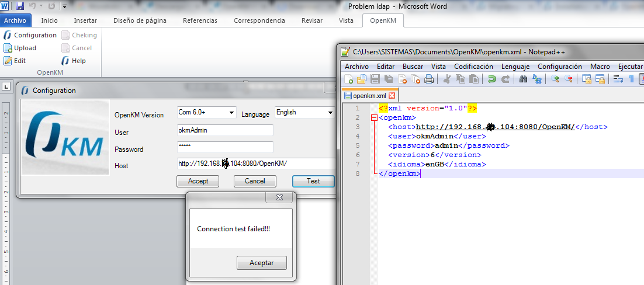
Task: Click the Notepad++ Cut scissors icon
Action: (x=447, y=79)
